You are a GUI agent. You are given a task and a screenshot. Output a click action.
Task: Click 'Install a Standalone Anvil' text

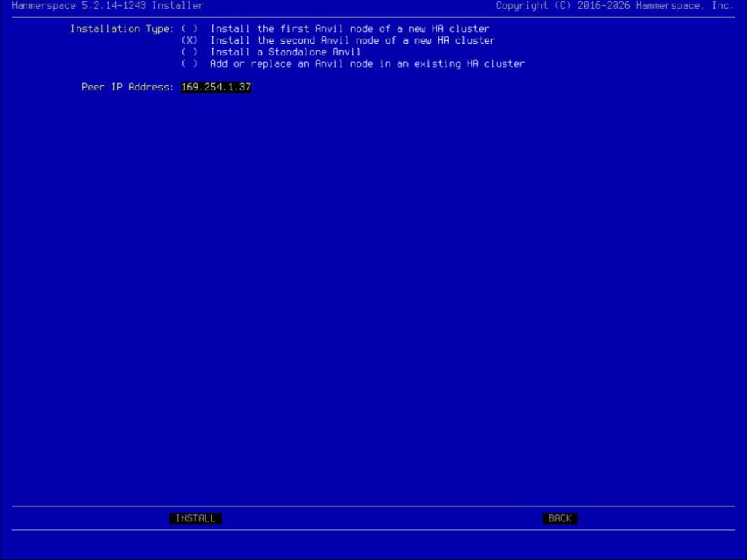coord(285,52)
